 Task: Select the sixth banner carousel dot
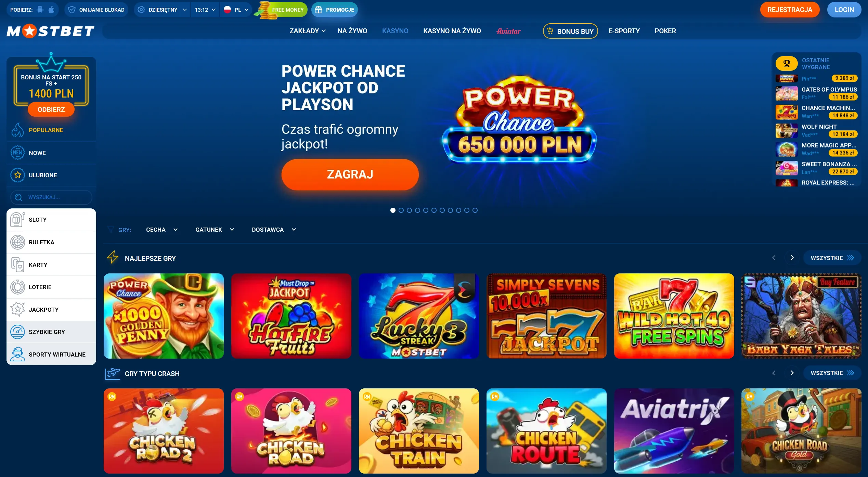tap(434, 210)
